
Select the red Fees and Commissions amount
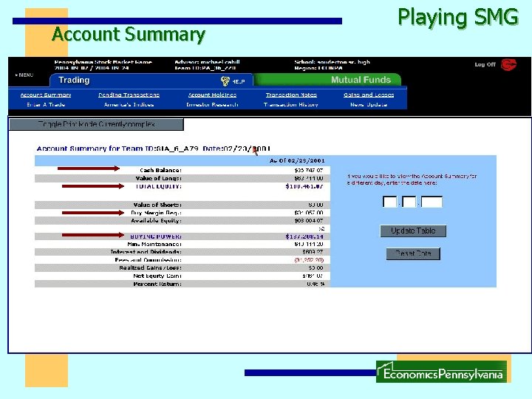tap(309, 260)
